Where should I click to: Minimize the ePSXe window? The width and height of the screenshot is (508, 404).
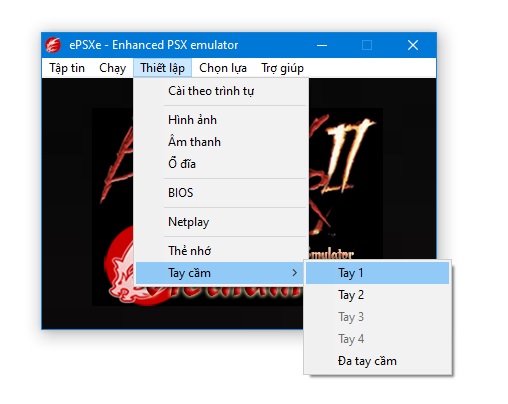[322, 45]
